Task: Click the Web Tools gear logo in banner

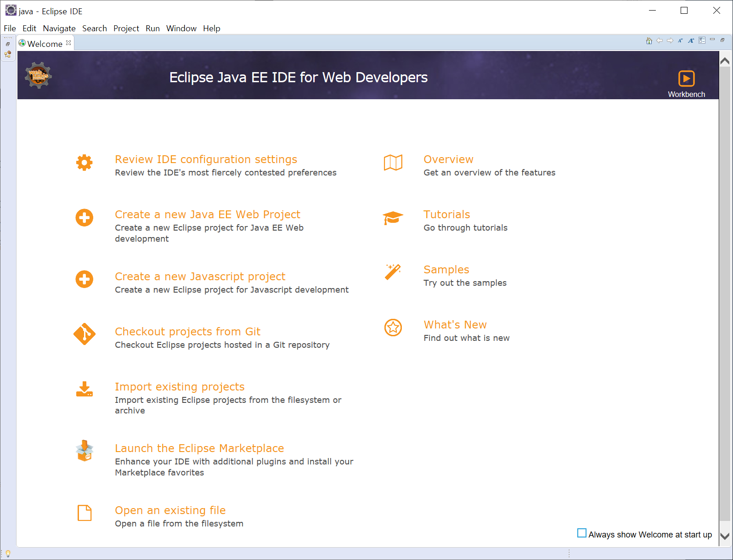Action: click(38, 75)
